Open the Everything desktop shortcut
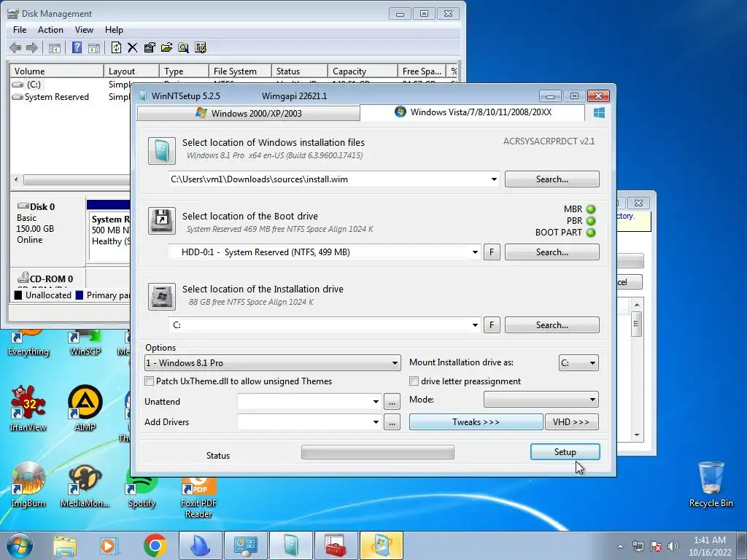This screenshot has width=747, height=560. (x=28, y=344)
